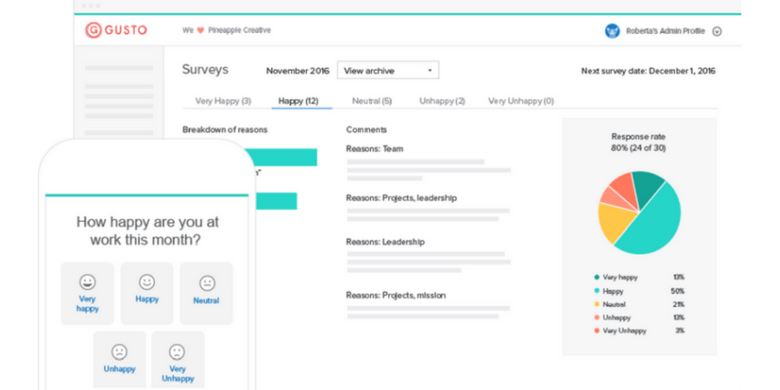The image size is (780, 390).
Task: Click the Very happy legend color dot
Action: (596, 278)
